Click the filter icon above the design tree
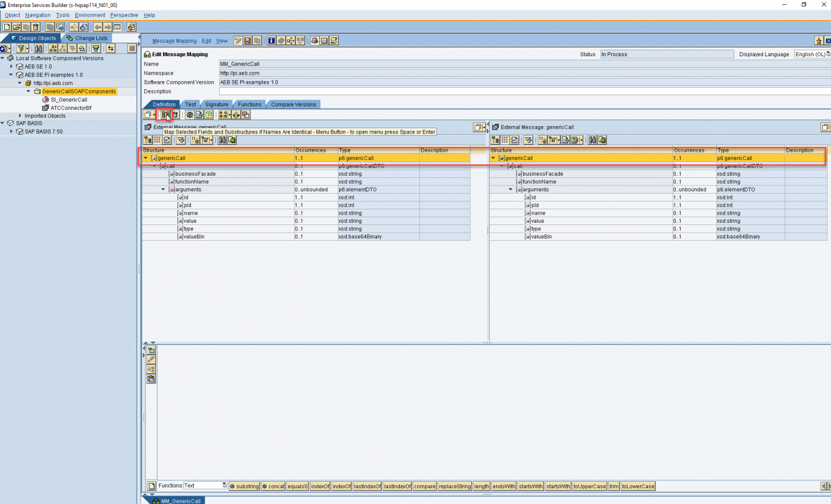Screen dimensions: 831x504 22,49
